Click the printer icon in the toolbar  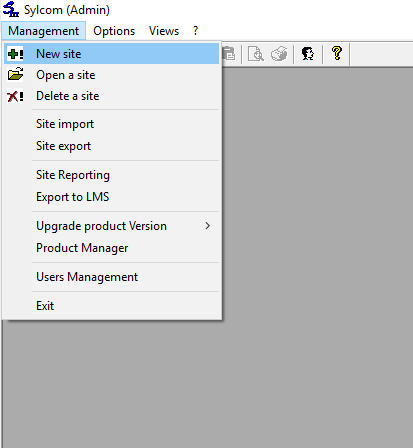279,54
